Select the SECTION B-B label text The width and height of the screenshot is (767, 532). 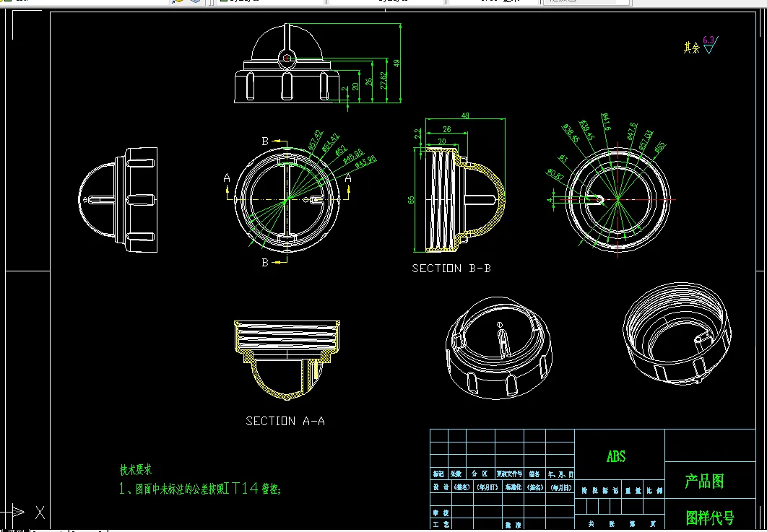click(451, 269)
